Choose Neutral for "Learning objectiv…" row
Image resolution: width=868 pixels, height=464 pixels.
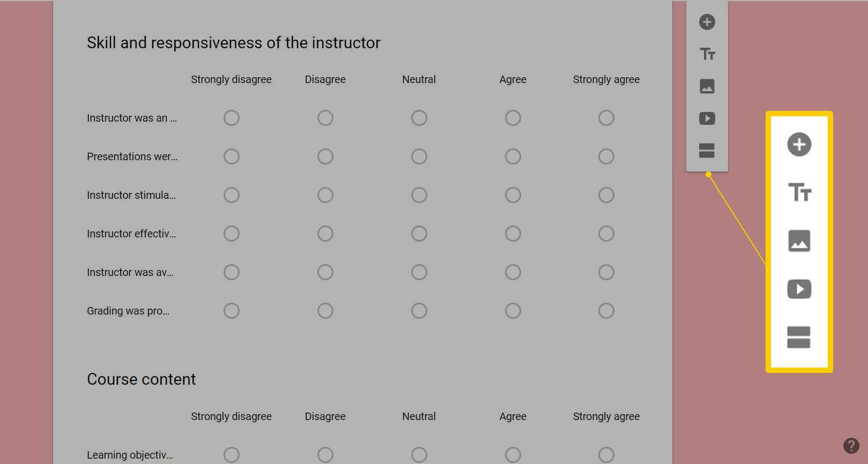(x=419, y=455)
